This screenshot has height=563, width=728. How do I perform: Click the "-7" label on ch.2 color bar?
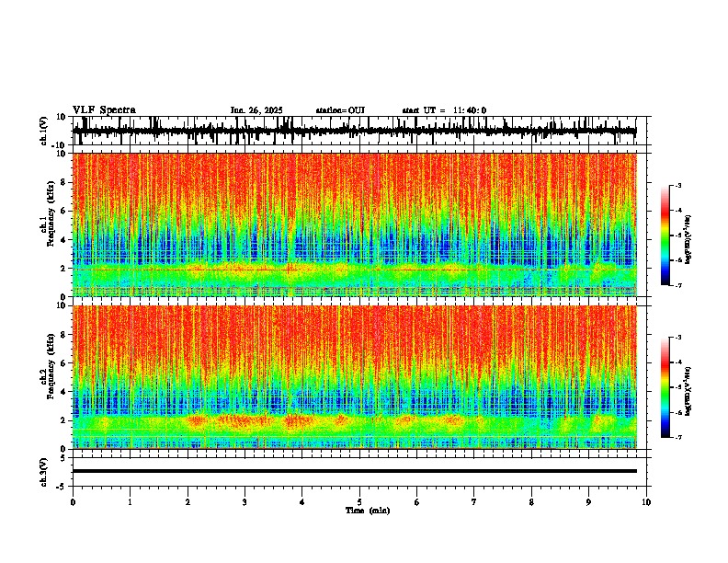[677, 437]
